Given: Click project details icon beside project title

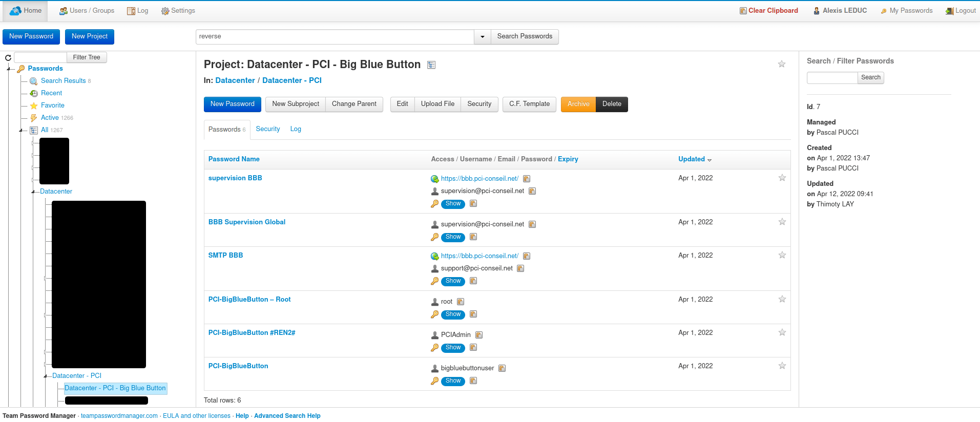Looking at the screenshot, I should coord(431,65).
